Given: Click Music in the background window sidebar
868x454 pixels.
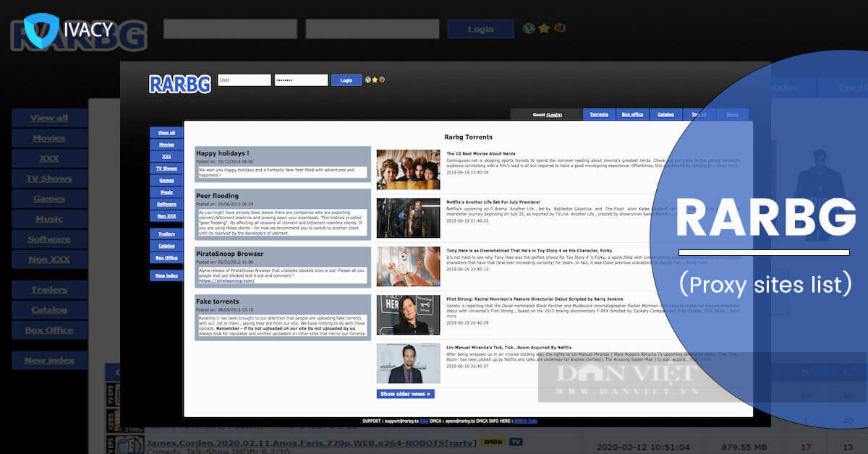Looking at the screenshot, I should click(x=49, y=219).
